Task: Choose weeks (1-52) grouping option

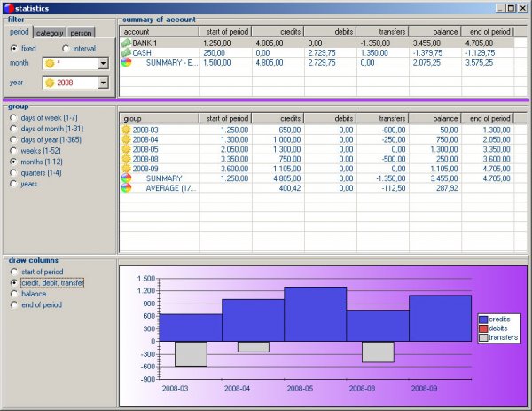Action: coord(12,151)
